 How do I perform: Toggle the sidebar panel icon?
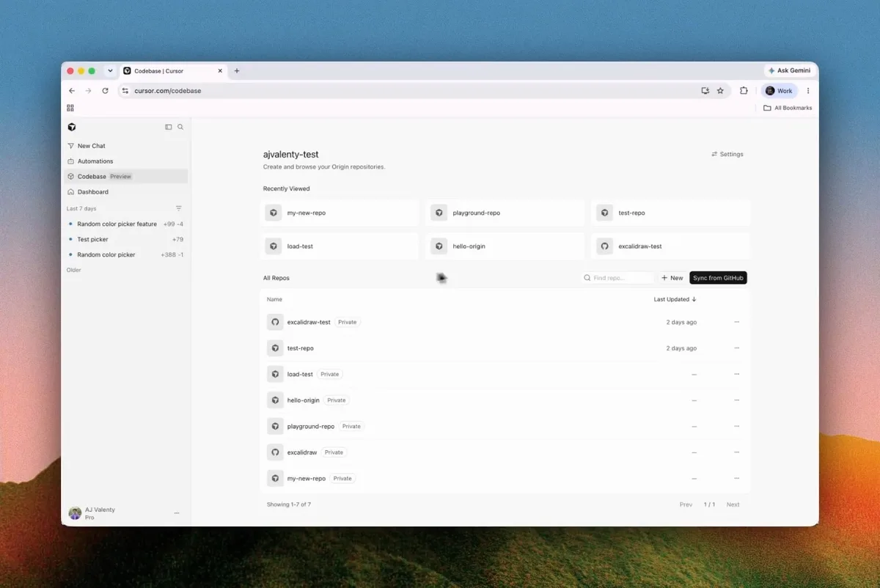click(169, 127)
